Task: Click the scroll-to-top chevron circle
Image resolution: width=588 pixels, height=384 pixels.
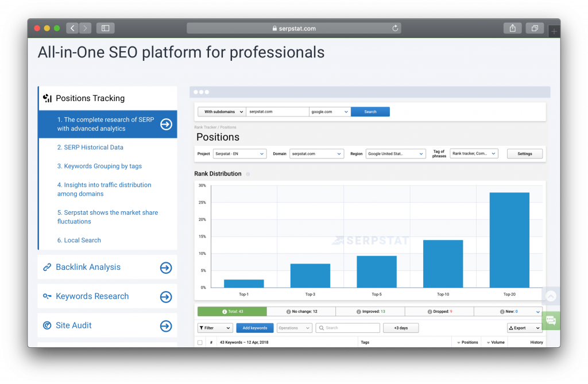Action: (551, 296)
